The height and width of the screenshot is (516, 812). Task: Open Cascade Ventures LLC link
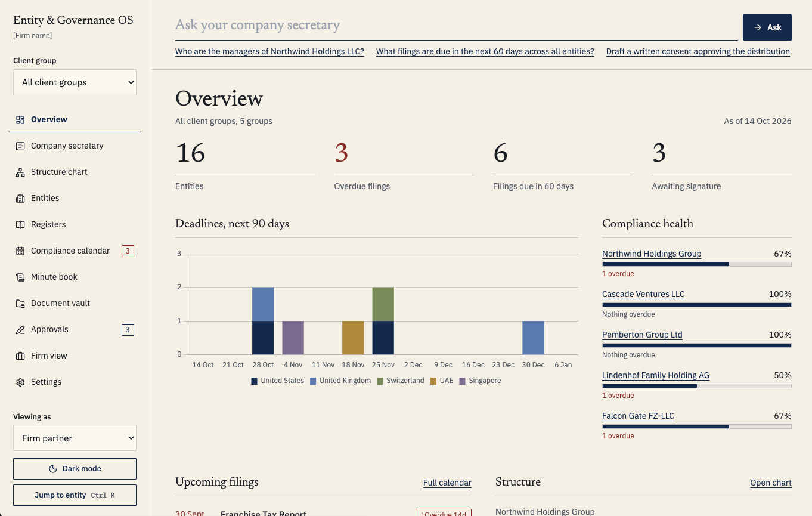tap(643, 294)
